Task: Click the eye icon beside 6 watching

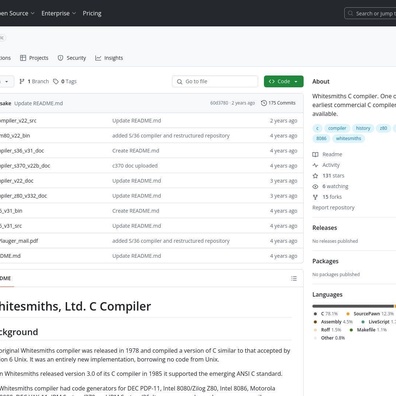Action: [315, 186]
